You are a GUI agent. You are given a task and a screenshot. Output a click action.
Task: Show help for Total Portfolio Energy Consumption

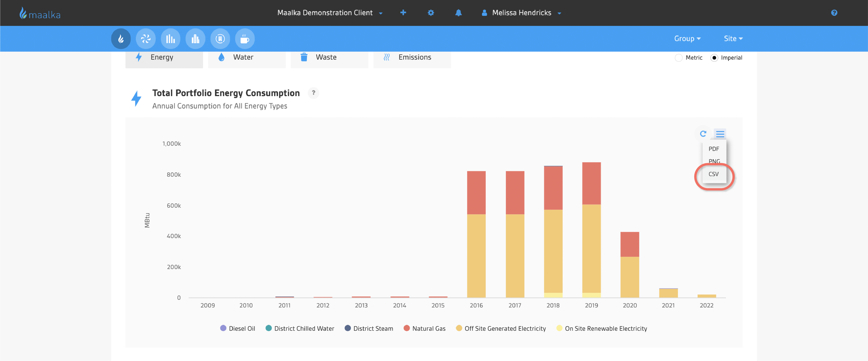313,93
